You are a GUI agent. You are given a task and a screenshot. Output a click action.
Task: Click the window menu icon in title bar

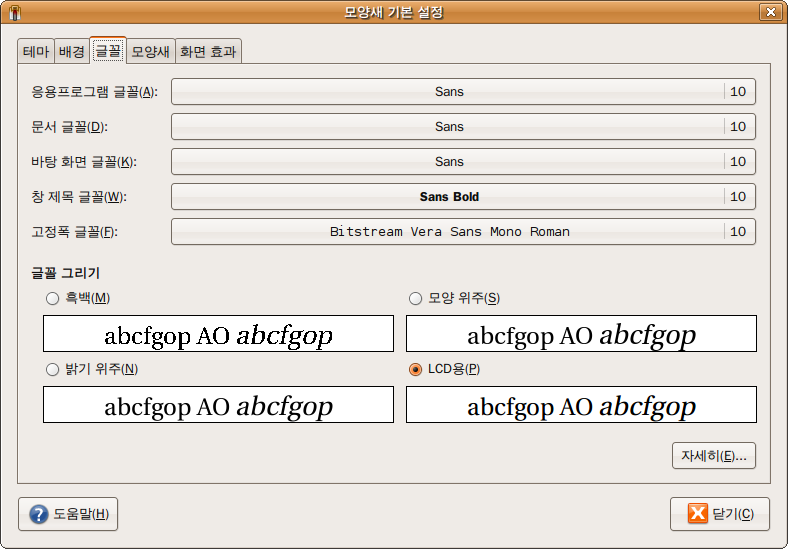(x=15, y=12)
